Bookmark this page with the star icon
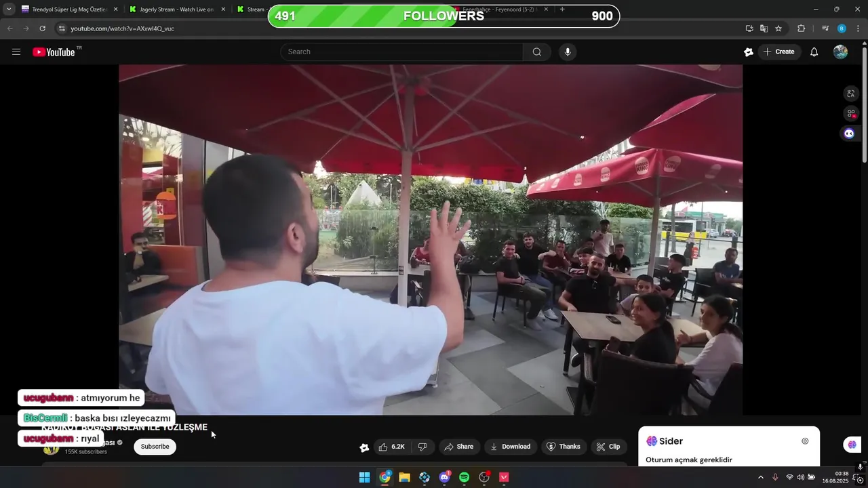This screenshot has height=488, width=868. 778,28
